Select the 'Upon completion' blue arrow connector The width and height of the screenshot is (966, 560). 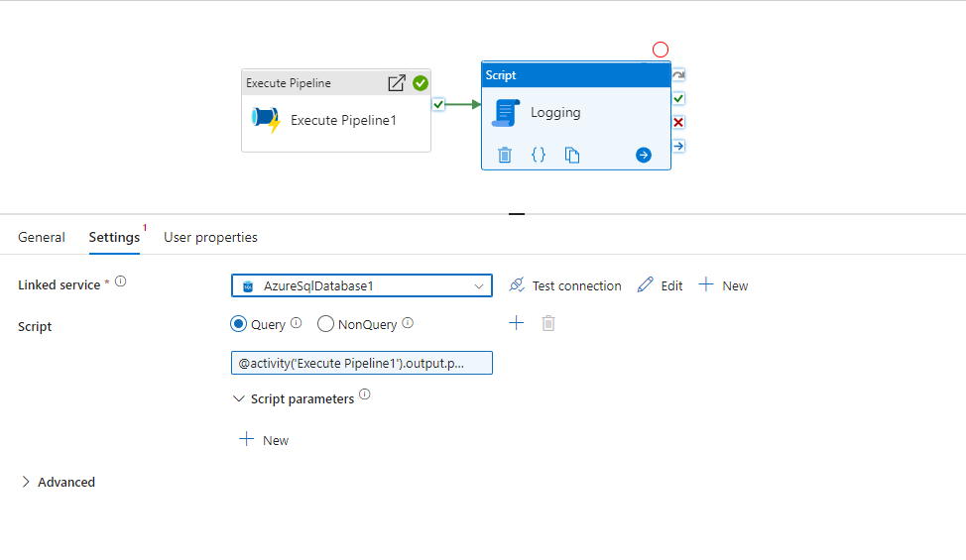(x=678, y=146)
